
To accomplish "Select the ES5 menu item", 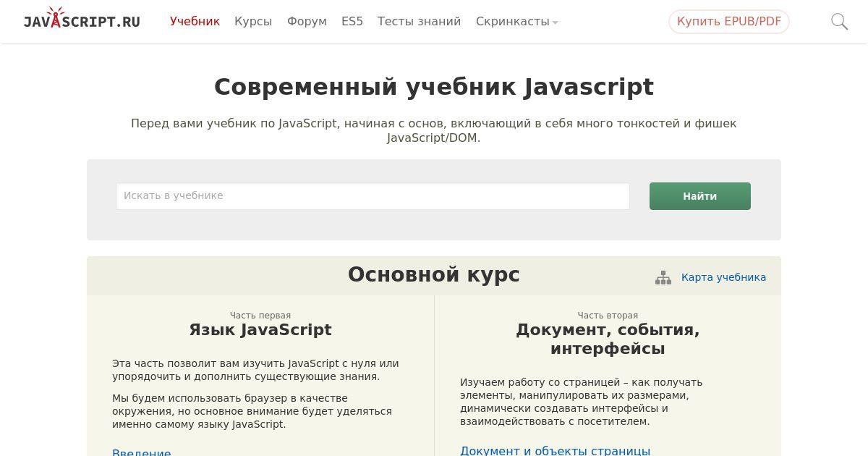I will click(x=352, y=22).
